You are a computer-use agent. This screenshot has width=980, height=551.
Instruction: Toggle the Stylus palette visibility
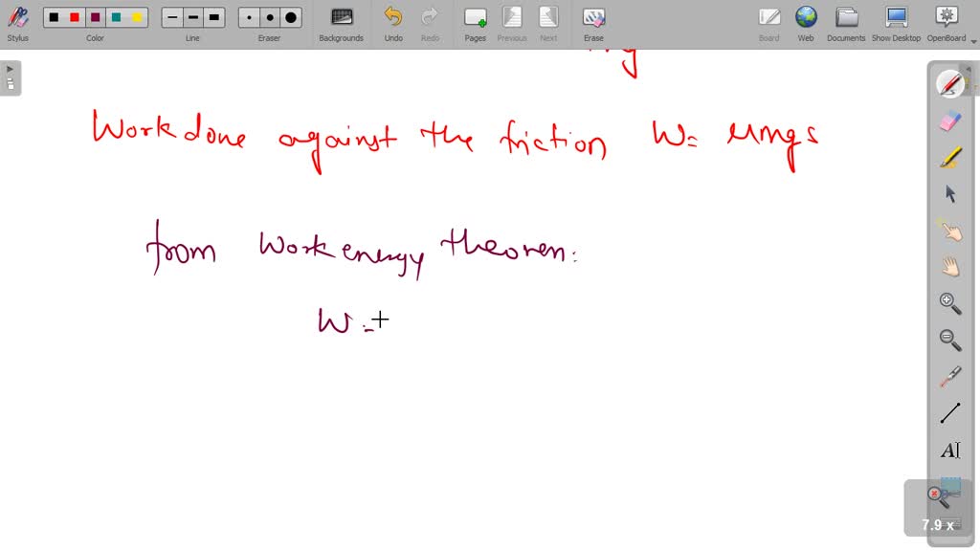click(x=17, y=23)
